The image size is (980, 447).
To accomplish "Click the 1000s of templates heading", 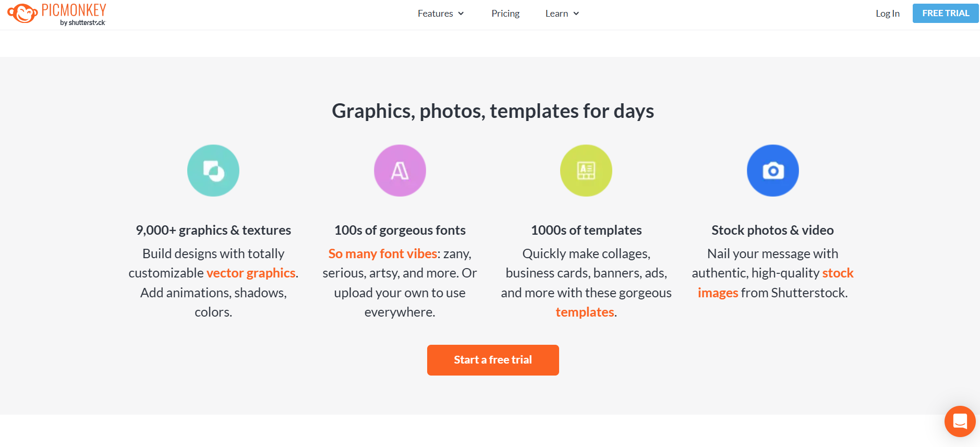I will tap(586, 230).
